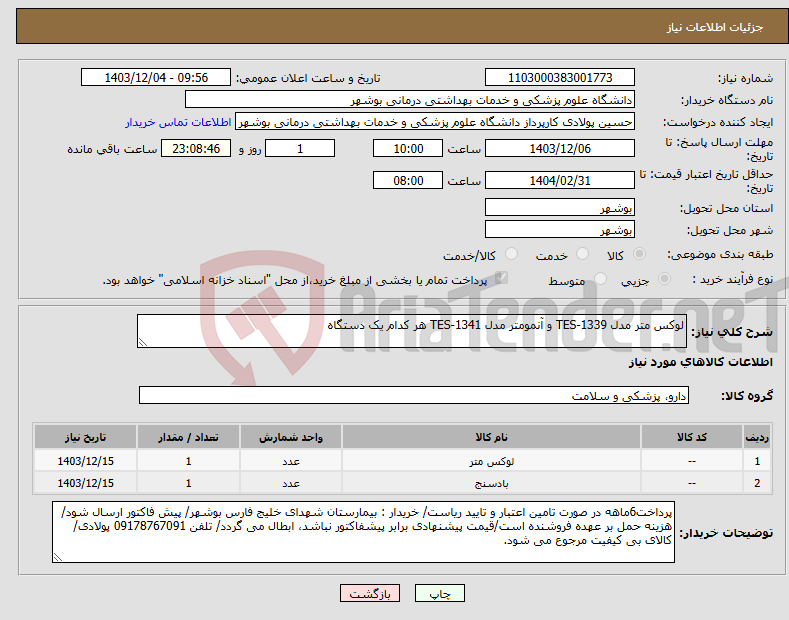Click the تعداد / مقدار column header
Screen dimensions: 789x620
click(188, 437)
